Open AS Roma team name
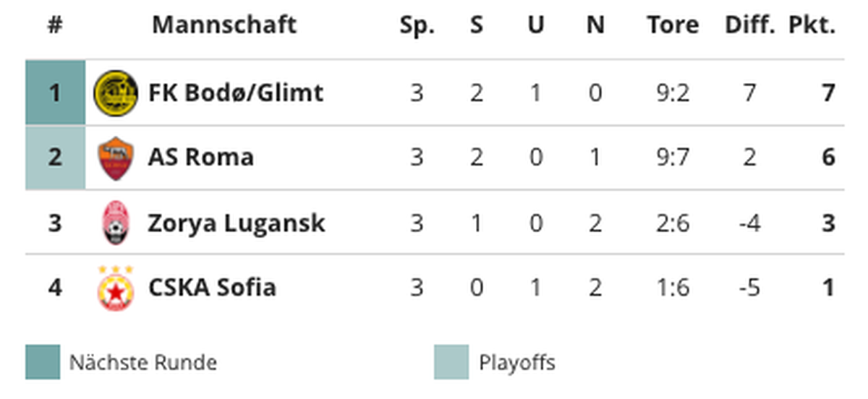 click(x=201, y=158)
